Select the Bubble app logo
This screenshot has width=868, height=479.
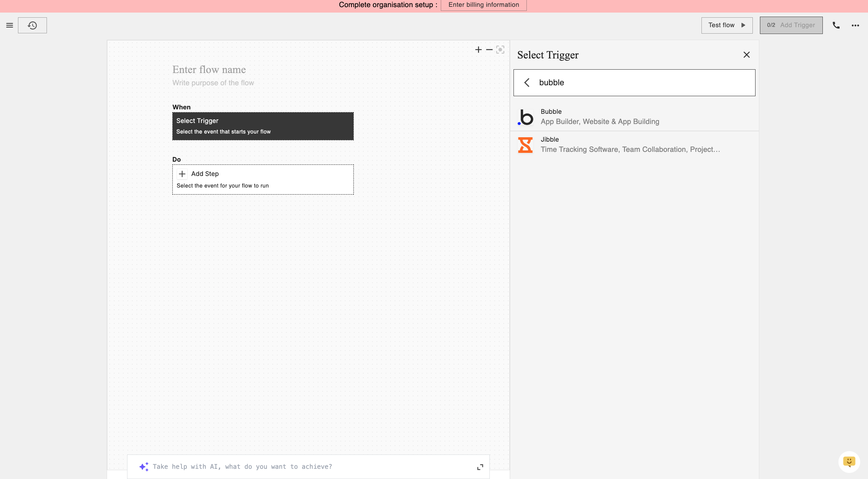tap(525, 117)
